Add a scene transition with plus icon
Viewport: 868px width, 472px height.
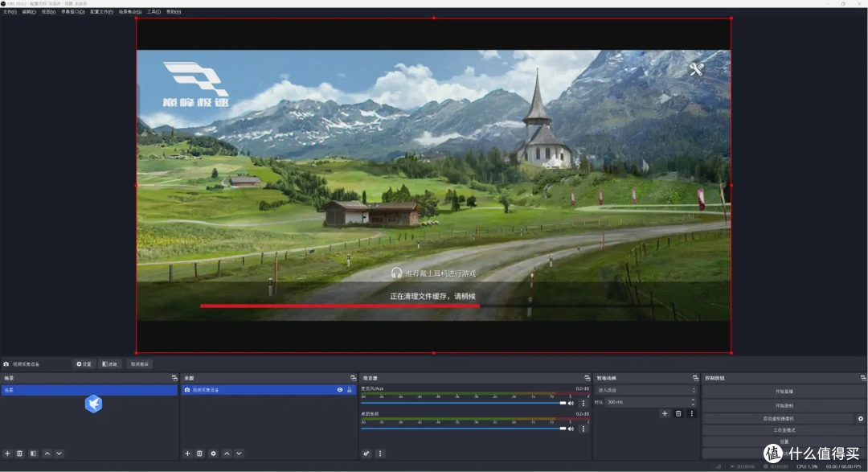coord(665,414)
